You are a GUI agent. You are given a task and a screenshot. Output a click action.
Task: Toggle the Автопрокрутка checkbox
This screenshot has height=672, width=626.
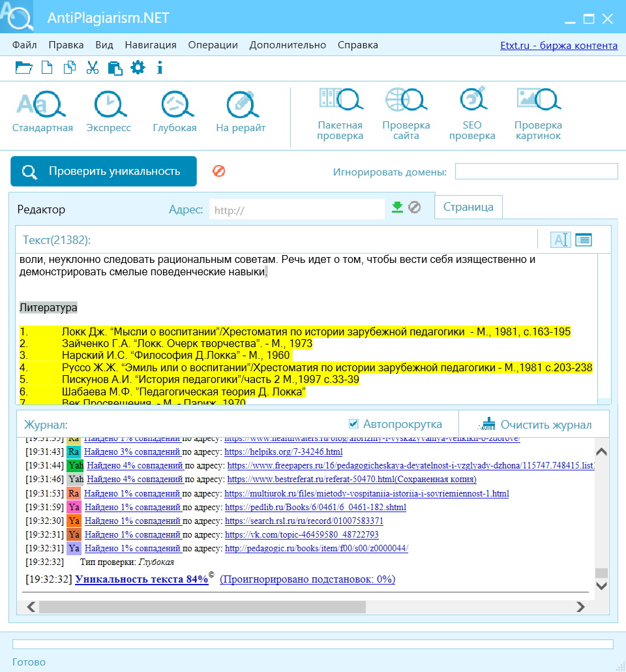[353, 424]
